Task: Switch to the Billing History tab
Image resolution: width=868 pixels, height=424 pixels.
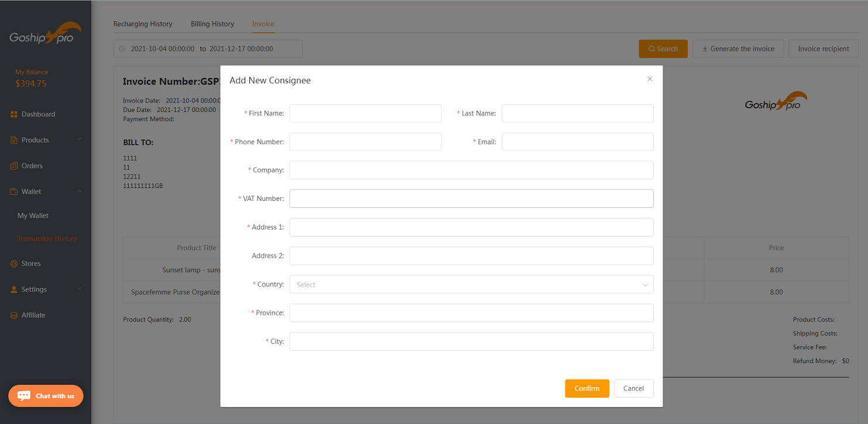Action: coord(212,24)
